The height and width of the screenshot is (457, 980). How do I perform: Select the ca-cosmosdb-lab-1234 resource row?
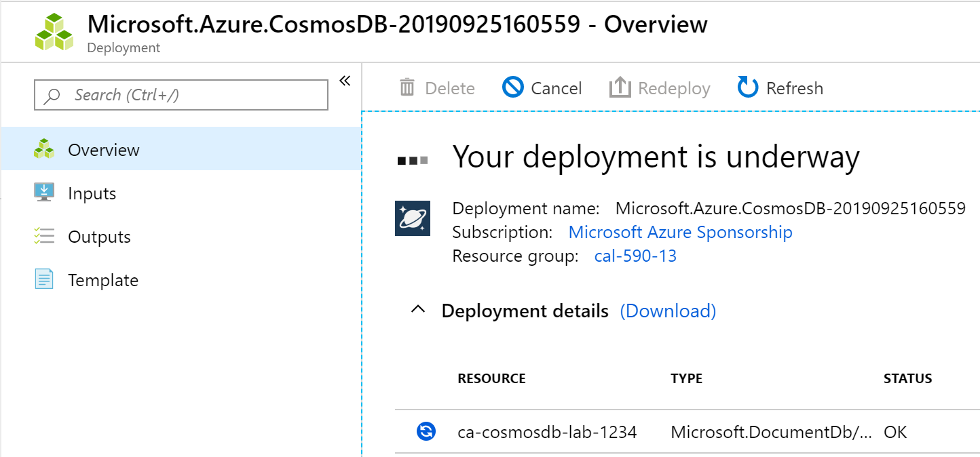(547, 432)
